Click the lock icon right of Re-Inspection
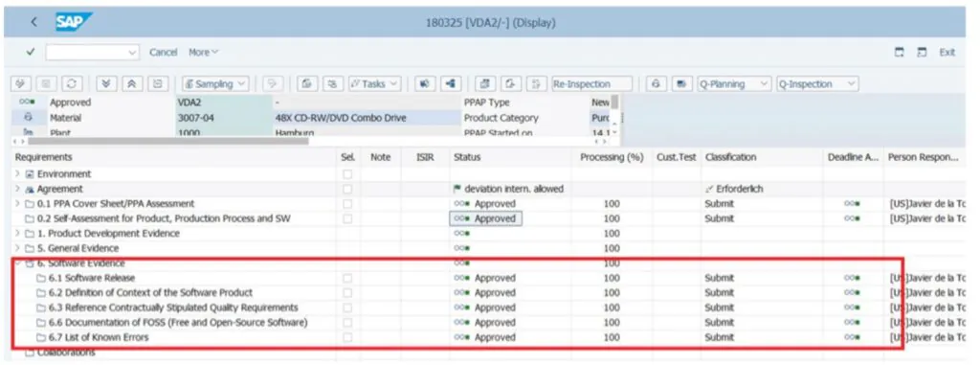980x365 pixels. [x=656, y=84]
